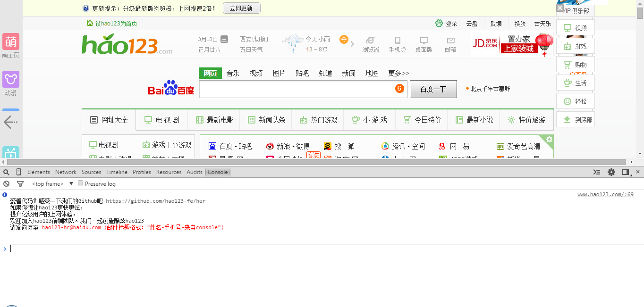The height and width of the screenshot is (307, 644).
Task: Open the 浏览器 browser icon
Action: [x=371, y=44]
